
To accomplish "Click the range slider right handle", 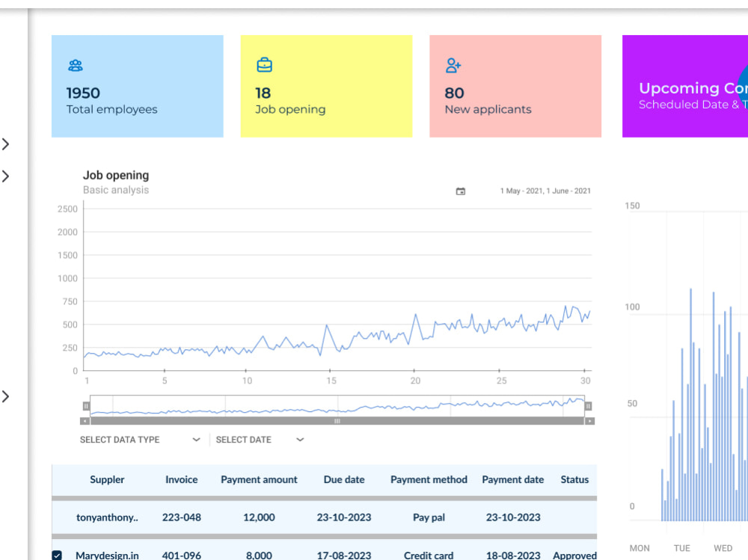I will (x=588, y=406).
